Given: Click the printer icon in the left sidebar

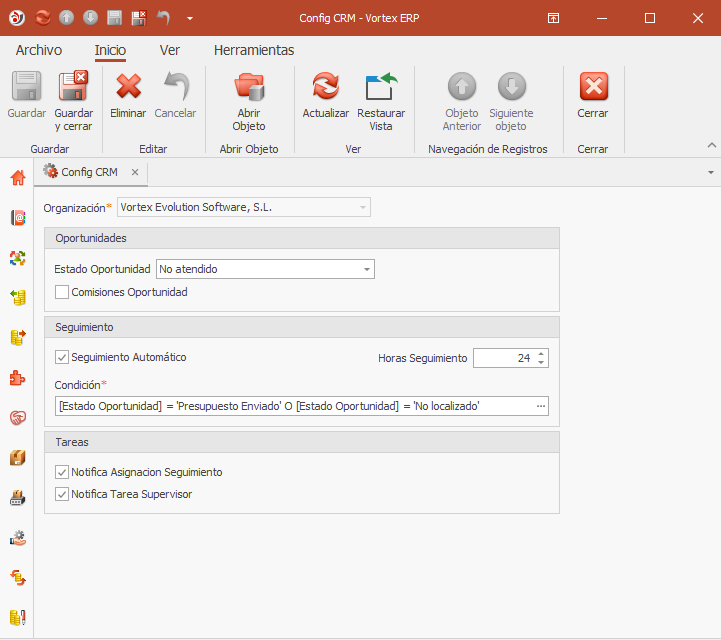Looking at the screenshot, I should (x=17, y=497).
